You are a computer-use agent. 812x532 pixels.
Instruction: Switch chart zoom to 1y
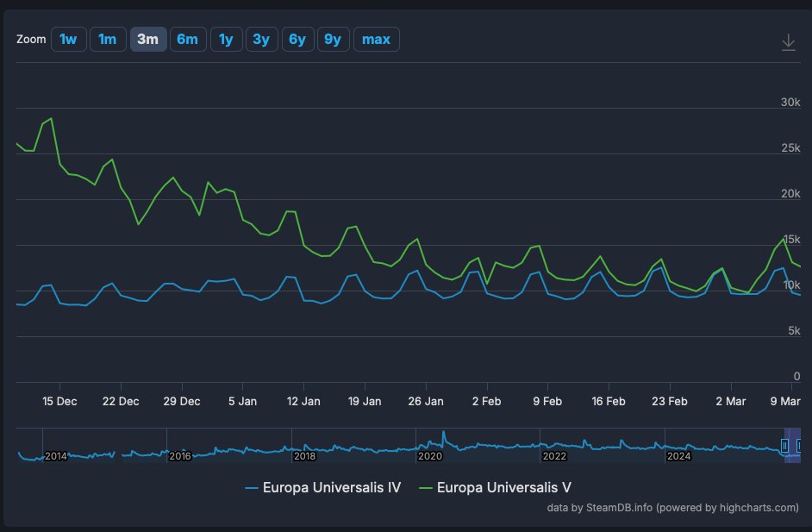[227, 40]
